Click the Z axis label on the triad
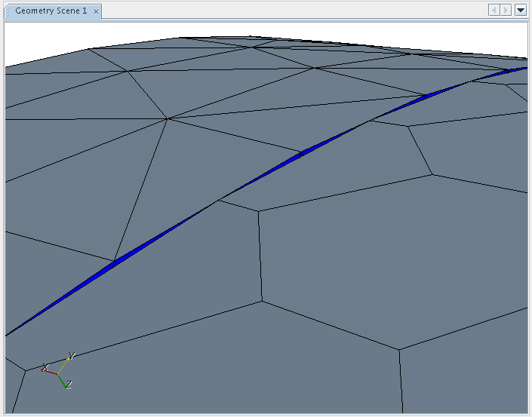Viewport: 532px width, 417px height. (69, 385)
